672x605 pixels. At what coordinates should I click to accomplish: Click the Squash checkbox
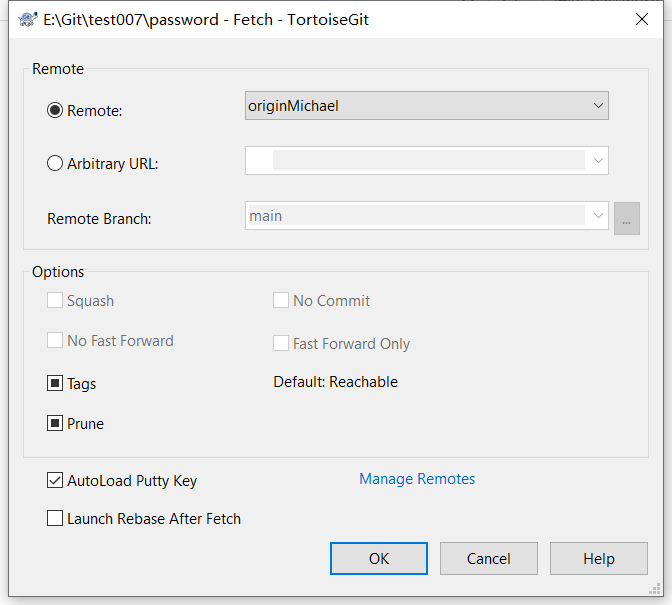click(x=55, y=300)
